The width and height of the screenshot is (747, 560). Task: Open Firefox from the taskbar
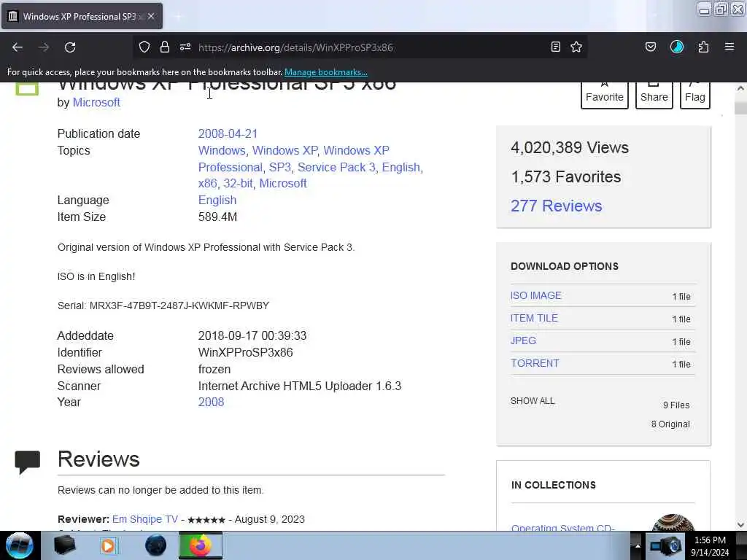click(200, 545)
